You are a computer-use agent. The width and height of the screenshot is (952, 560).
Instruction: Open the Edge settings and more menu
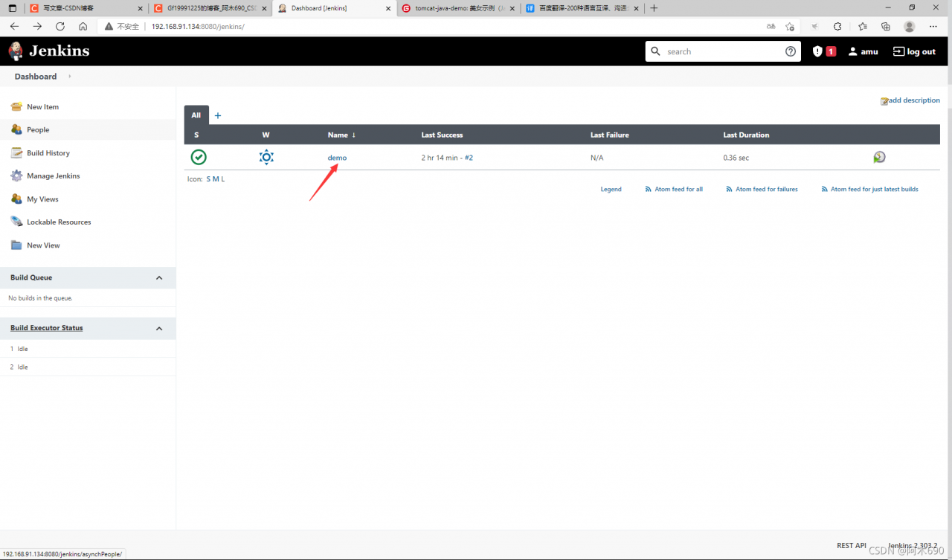click(933, 26)
